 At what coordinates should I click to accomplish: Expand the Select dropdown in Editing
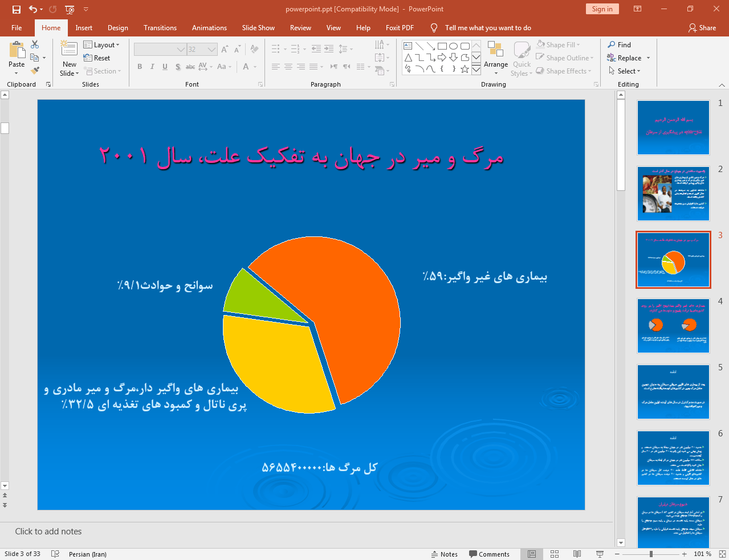(x=625, y=71)
